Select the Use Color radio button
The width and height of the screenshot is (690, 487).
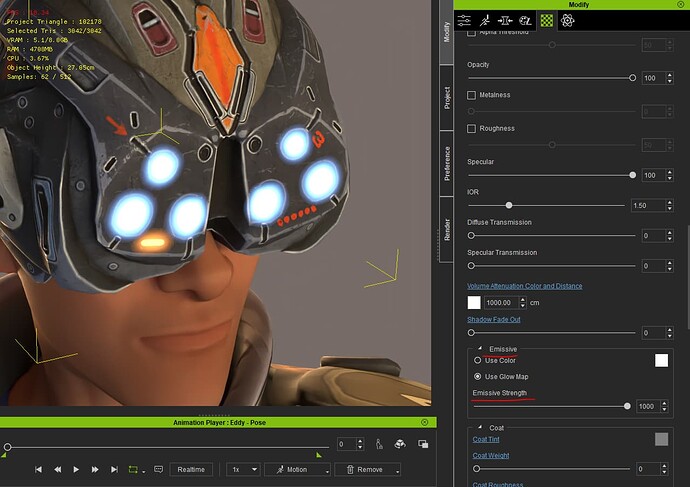coord(477,360)
